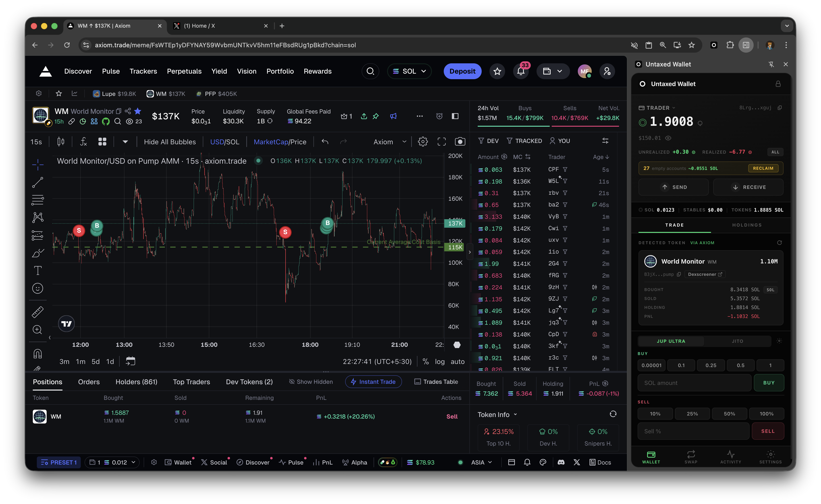Screen dimensions: 821x504
Task: Enable Instant Trade mode
Action: [x=373, y=382]
